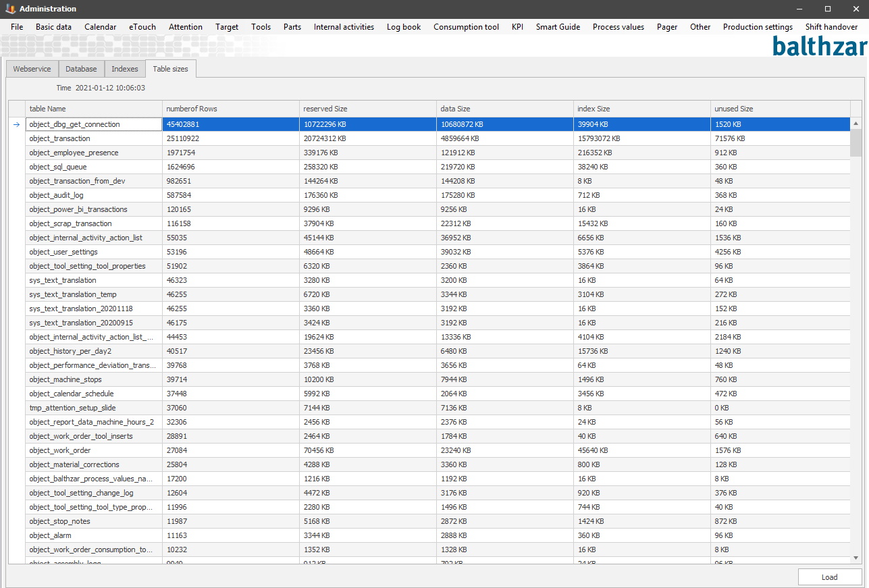Click the balthzar logo
The width and height of the screenshot is (869, 588).
point(819,46)
